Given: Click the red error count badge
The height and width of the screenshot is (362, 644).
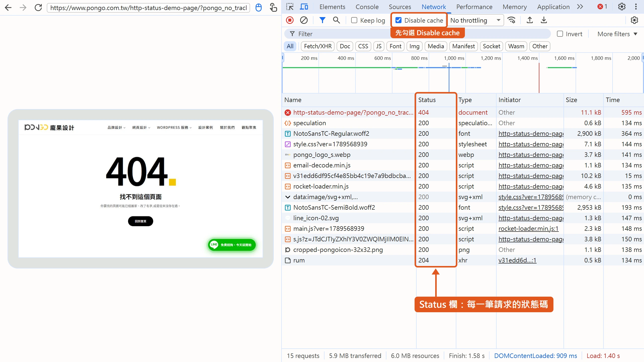Looking at the screenshot, I should pyautogui.click(x=602, y=7).
